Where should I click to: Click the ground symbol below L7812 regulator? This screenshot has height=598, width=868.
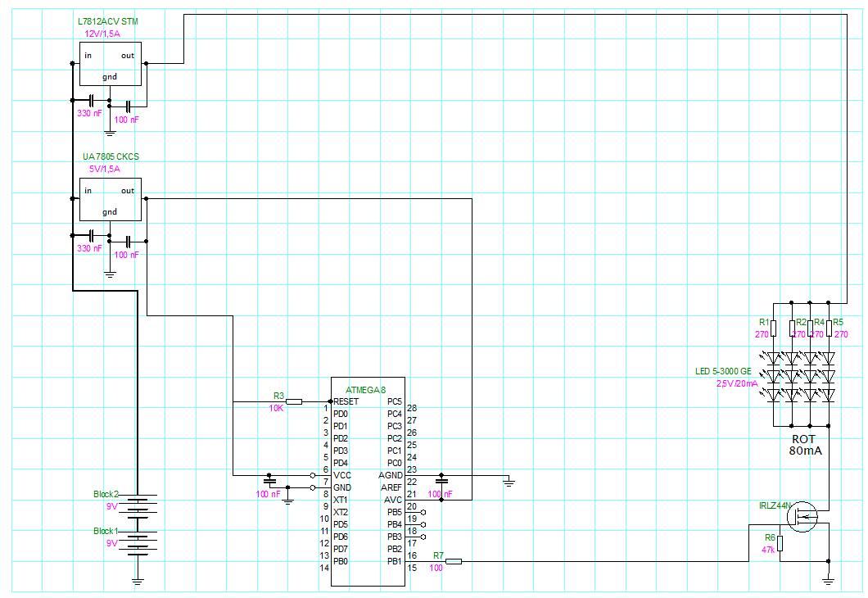[x=110, y=133]
